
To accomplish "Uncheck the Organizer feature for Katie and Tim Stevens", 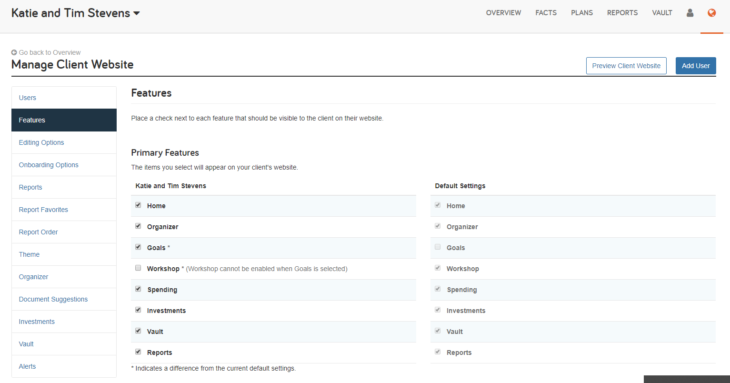I will (x=138, y=226).
